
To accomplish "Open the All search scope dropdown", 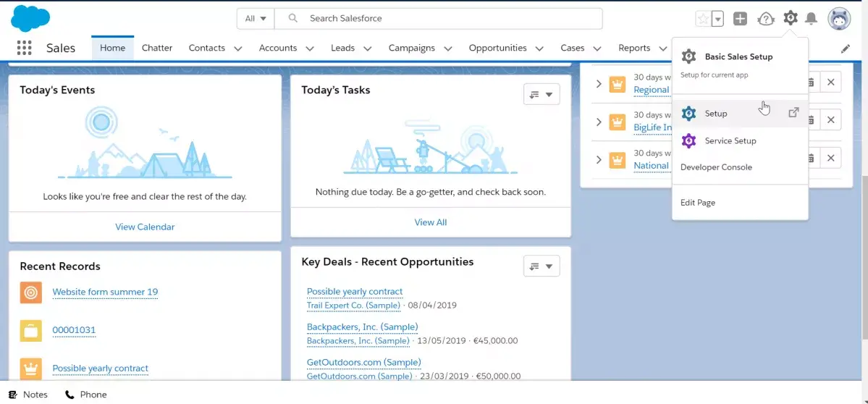I will coord(256,18).
